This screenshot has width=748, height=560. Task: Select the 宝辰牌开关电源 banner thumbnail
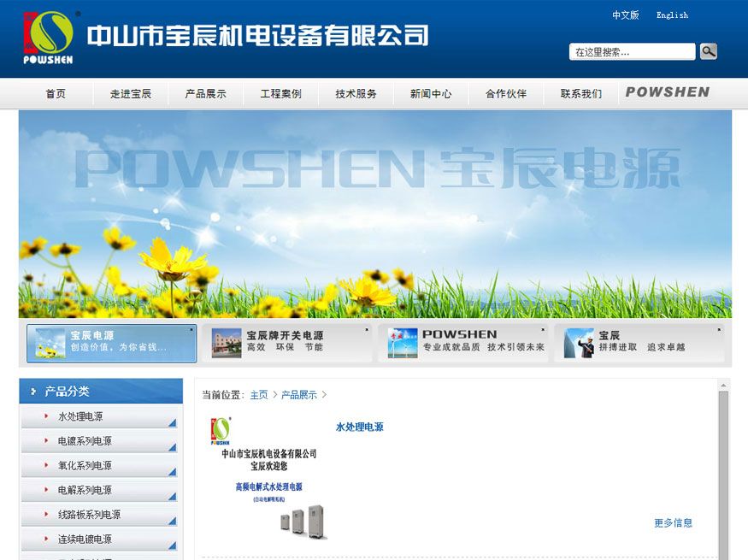(286, 344)
